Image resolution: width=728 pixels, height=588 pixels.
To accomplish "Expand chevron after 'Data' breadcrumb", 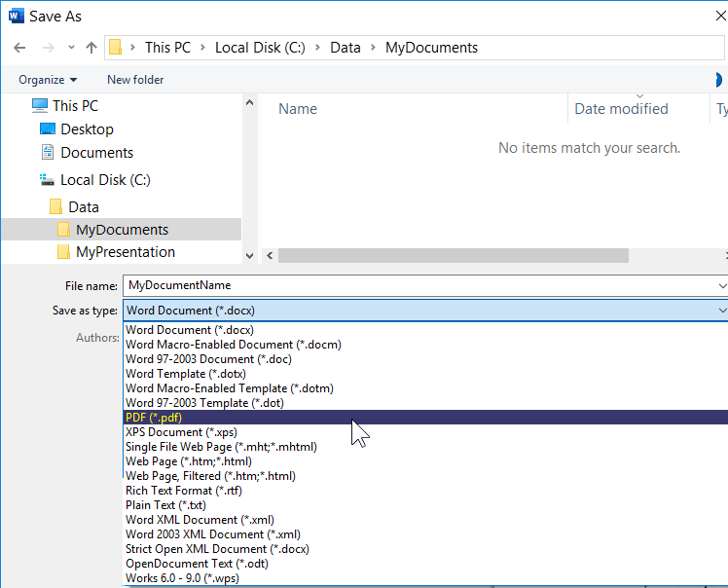I will (x=373, y=48).
